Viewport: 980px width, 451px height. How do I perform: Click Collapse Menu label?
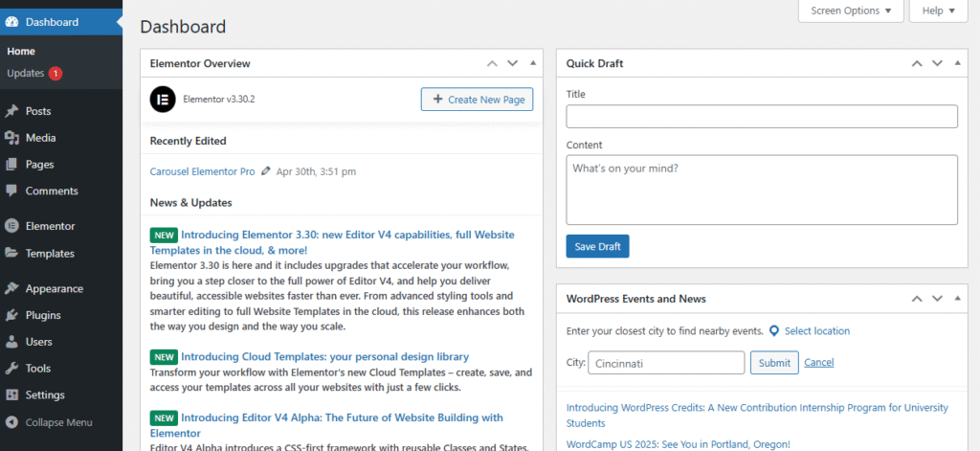58,422
